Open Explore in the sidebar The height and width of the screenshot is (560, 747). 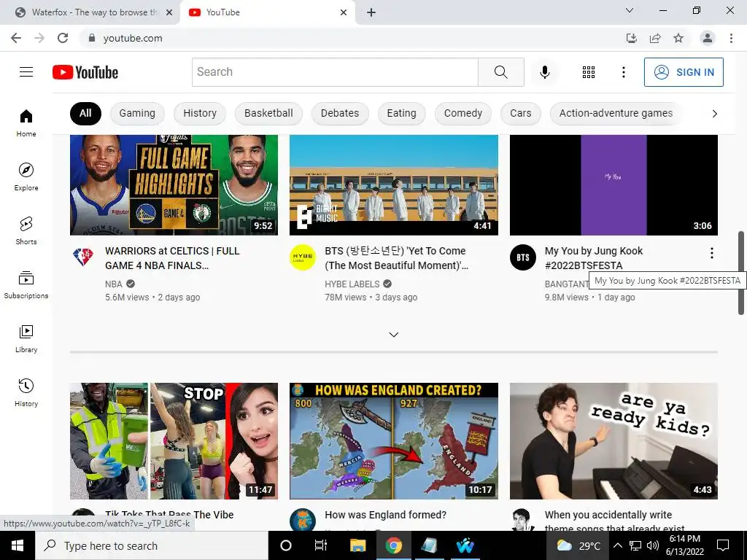click(26, 176)
